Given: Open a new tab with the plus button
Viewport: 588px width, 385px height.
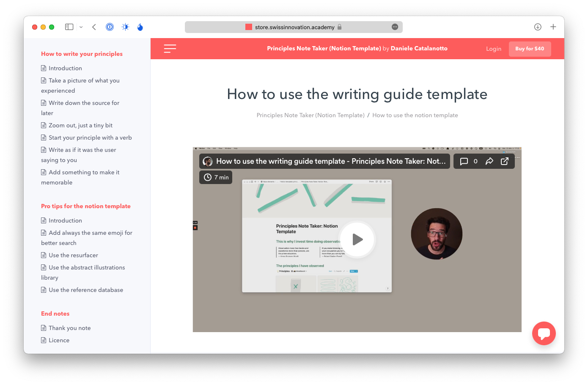Looking at the screenshot, I should (553, 27).
